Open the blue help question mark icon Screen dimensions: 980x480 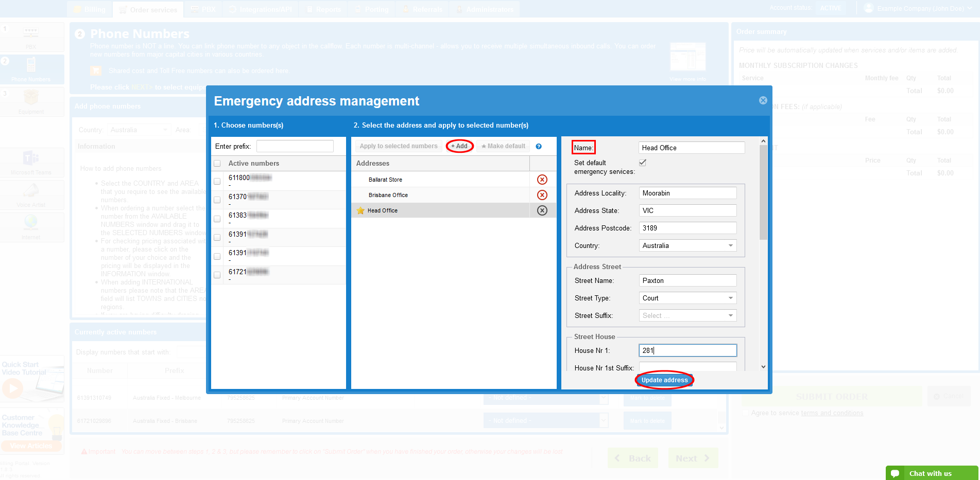539,147
